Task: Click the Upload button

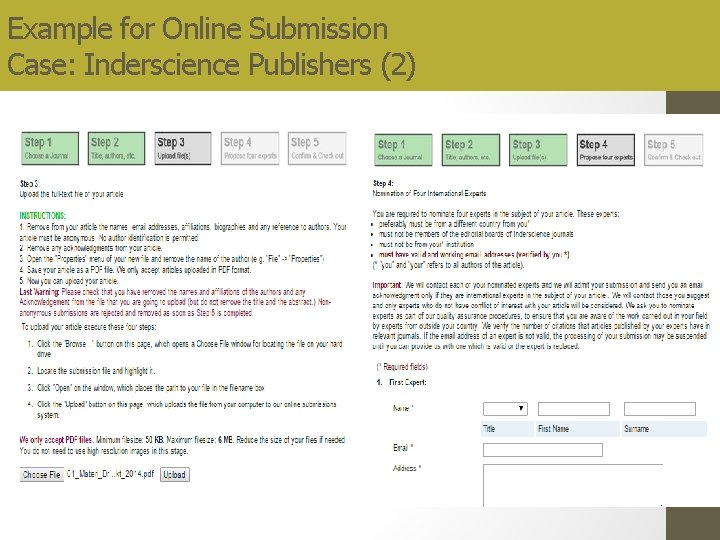Action: pyautogui.click(x=174, y=474)
